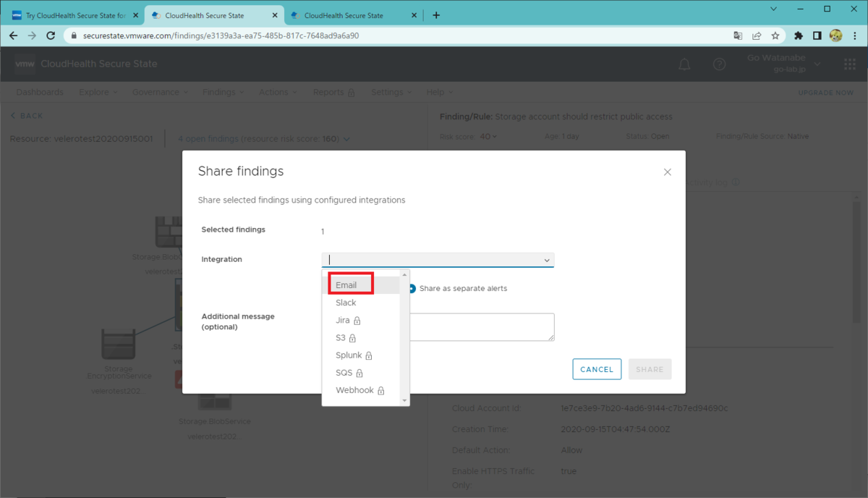The height and width of the screenshot is (498, 868).
Task: Open the help question mark icon
Action: pos(719,64)
